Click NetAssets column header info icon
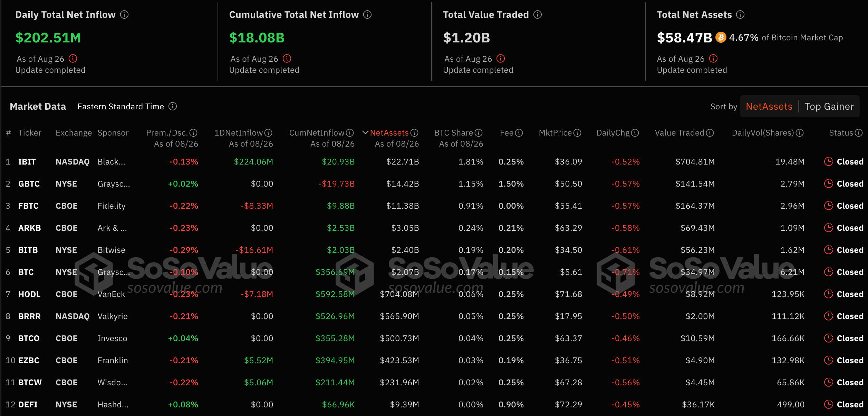Viewport: 868px width, 416px height. [415, 133]
